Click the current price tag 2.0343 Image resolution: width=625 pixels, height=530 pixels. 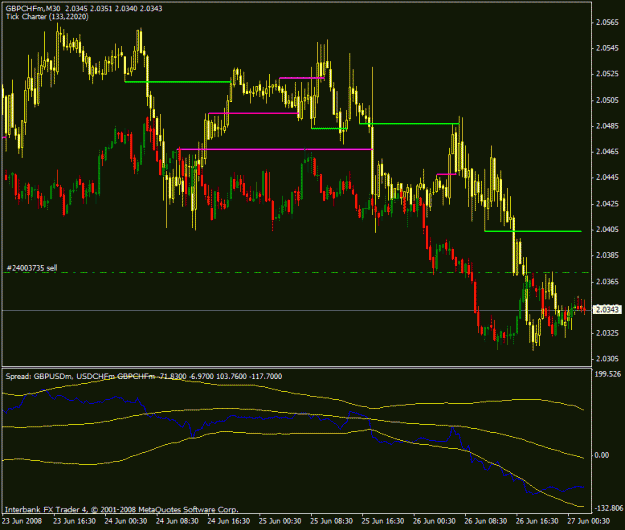click(607, 310)
